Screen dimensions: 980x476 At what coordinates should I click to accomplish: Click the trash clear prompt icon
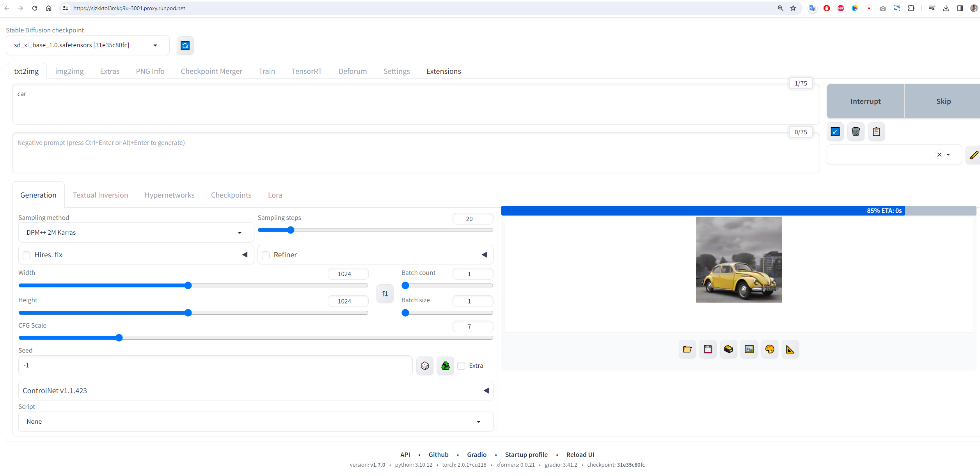[856, 132]
